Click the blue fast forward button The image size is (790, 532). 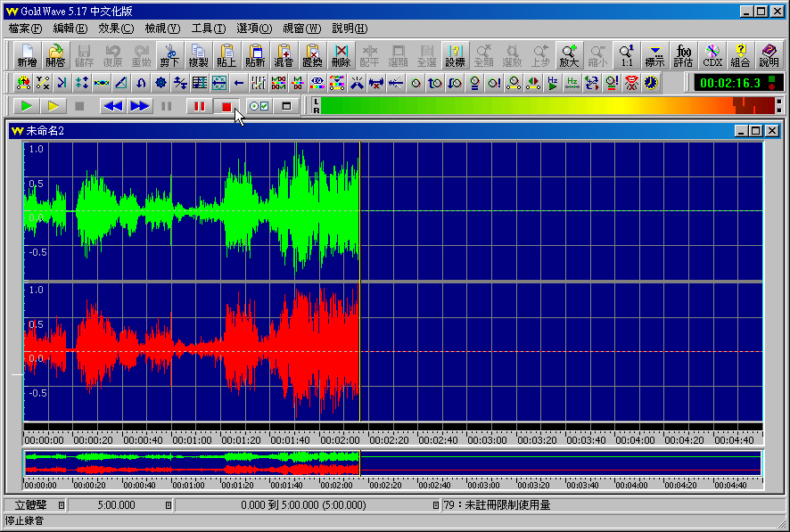coord(140,106)
